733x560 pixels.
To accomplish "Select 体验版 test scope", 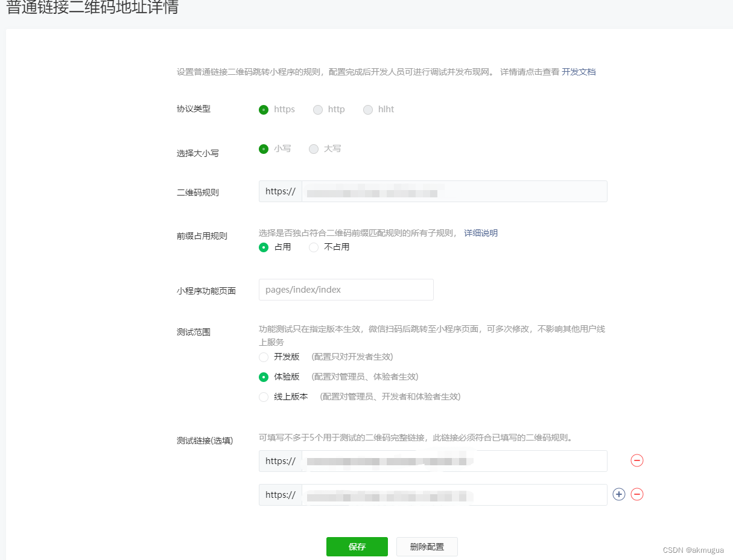I will [264, 377].
